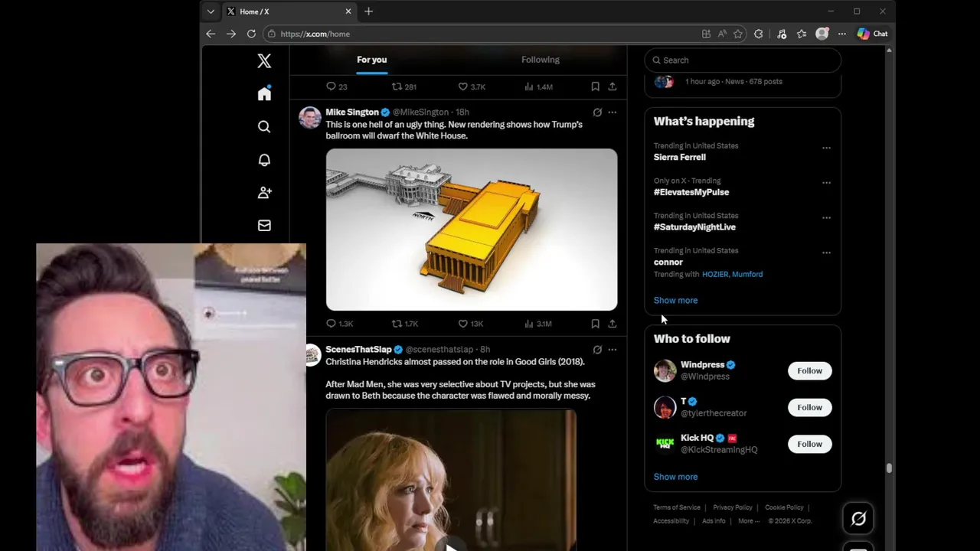Reply to Mike Sington's post
Screen dimensions: 980x551
click(339, 324)
